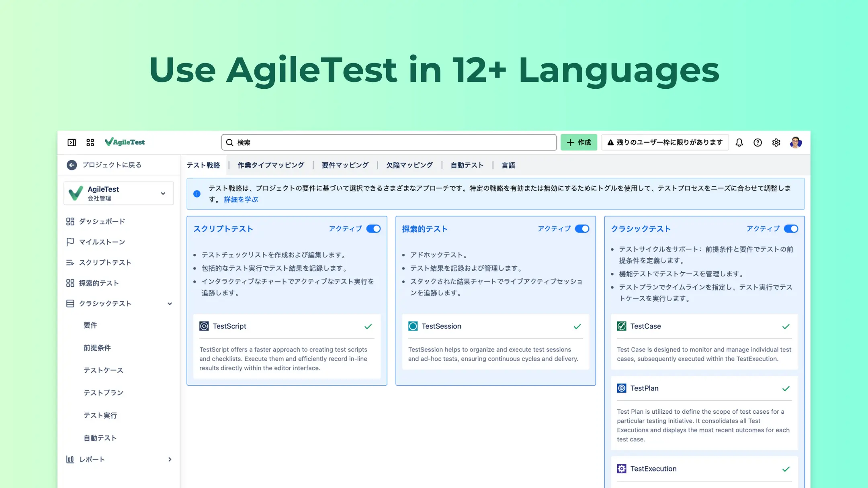Click the AgileTest project logo in sidebar
Image resolution: width=868 pixels, height=488 pixels.
coord(76,193)
